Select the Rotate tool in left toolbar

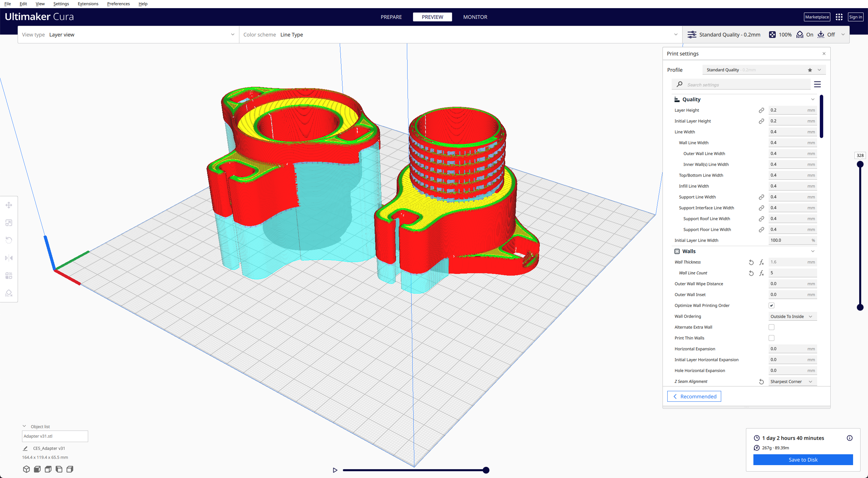(x=9, y=240)
